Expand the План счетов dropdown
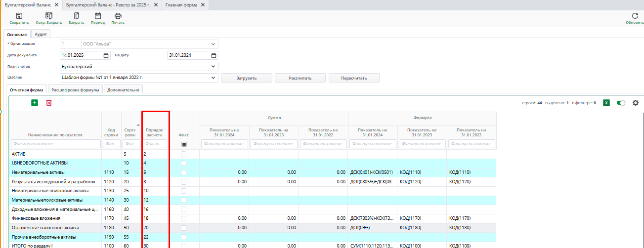644x248 pixels. tap(214, 66)
